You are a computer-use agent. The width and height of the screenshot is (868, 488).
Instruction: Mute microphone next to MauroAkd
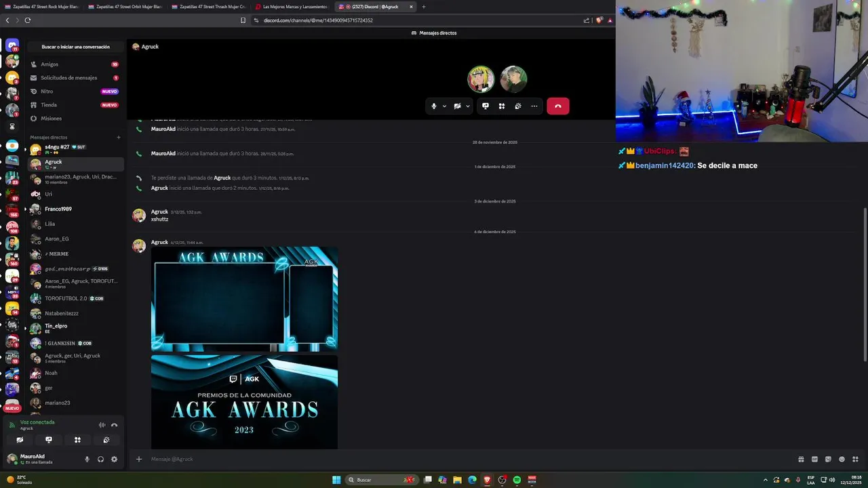click(x=87, y=459)
